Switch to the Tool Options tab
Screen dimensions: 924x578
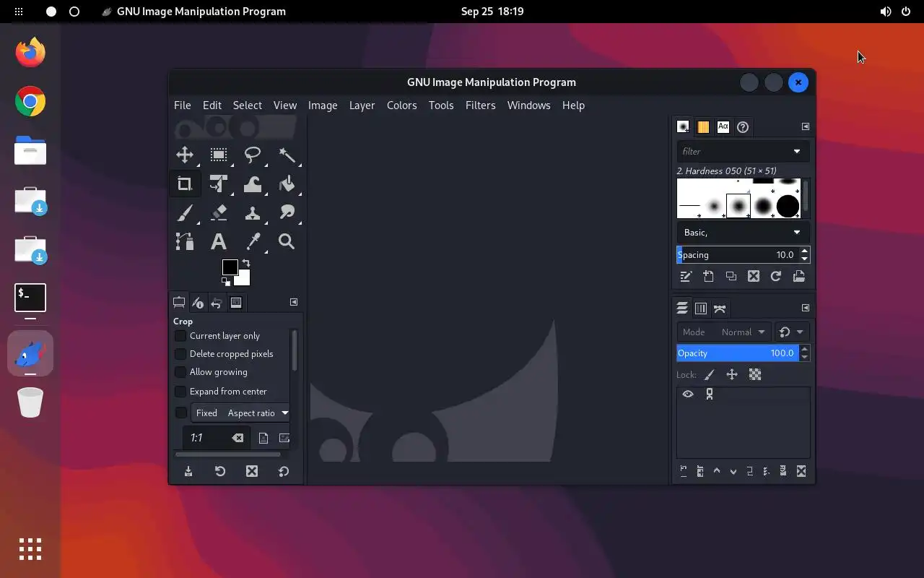coord(179,303)
